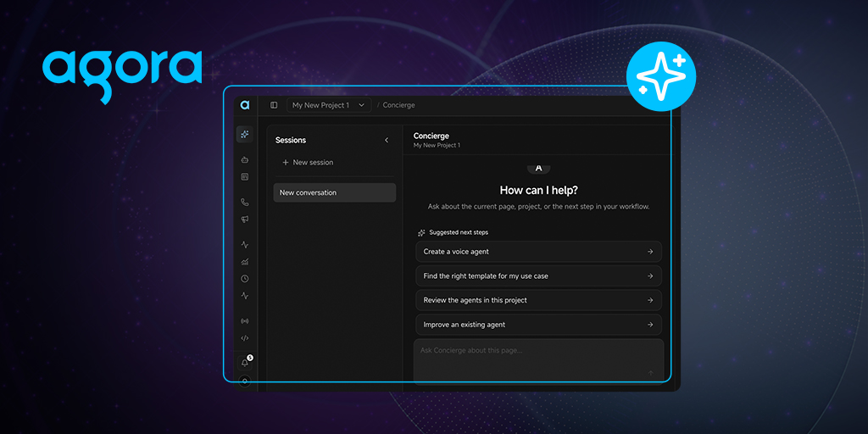Viewport: 868px width, 434px height.
Task: Start a New session
Action: tap(308, 162)
